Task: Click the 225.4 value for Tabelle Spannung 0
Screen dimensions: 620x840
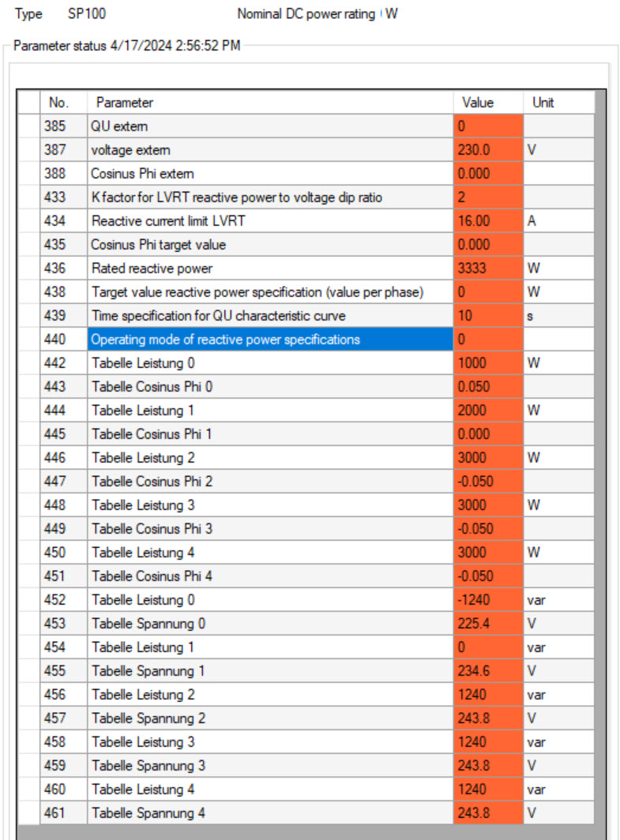Action: coord(487,624)
